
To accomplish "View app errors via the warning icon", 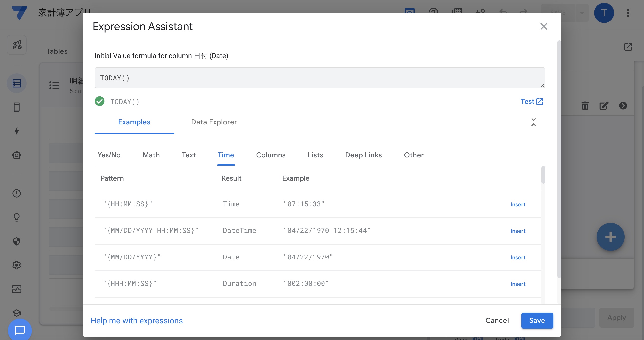I will (16, 193).
